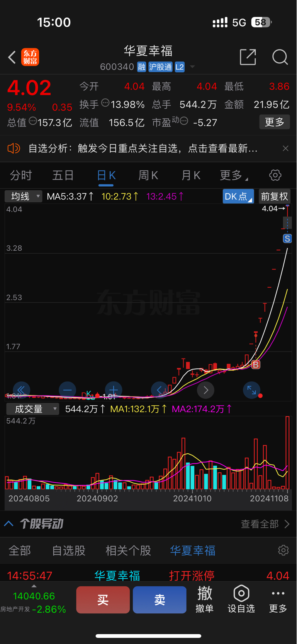The width and height of the screenshot is (297, 644).
Task: Select the 自选股 filter tab
Action: (69, 550)
